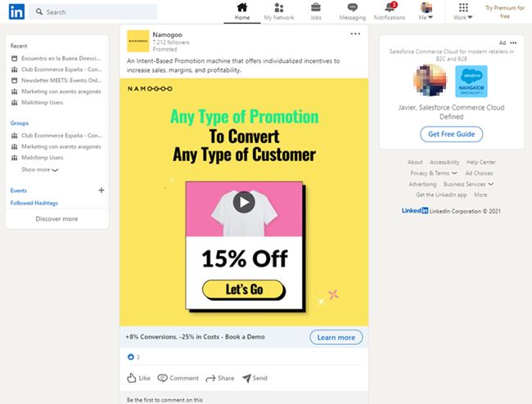Expand the Me profile menu
Screen dimensions: 532x404
[x=426, y=11]
